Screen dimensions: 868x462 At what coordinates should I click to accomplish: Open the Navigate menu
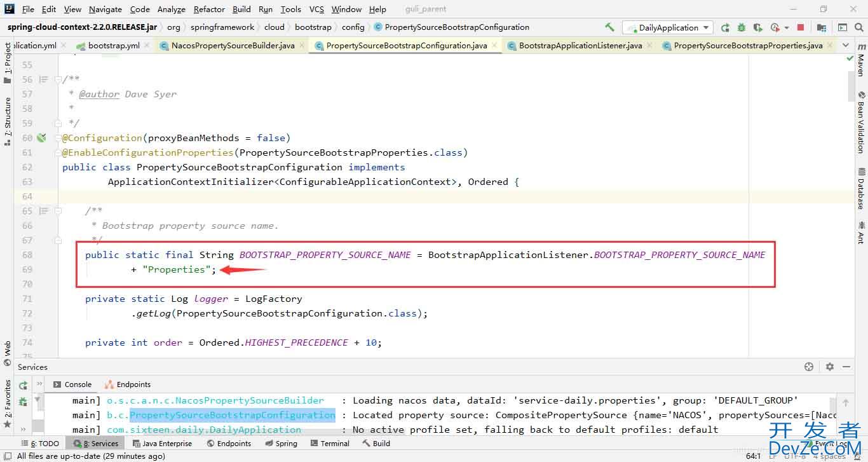pyautogui.click(x=105, y=9)
